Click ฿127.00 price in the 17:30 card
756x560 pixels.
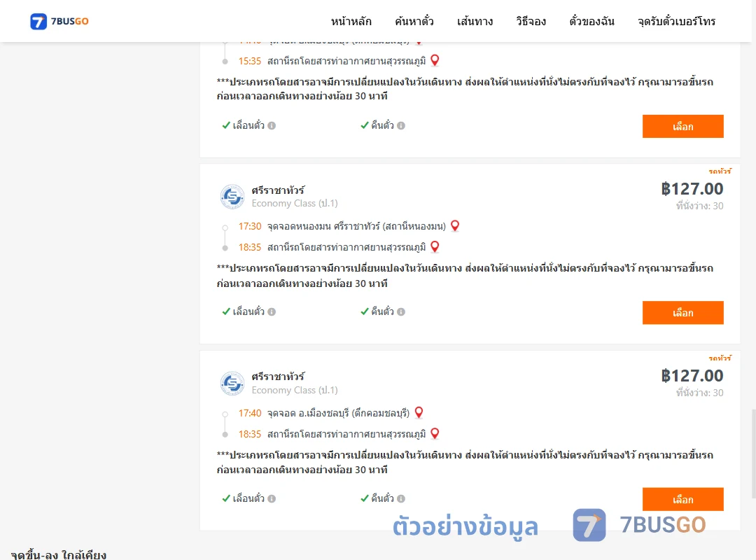coord(692,188)
